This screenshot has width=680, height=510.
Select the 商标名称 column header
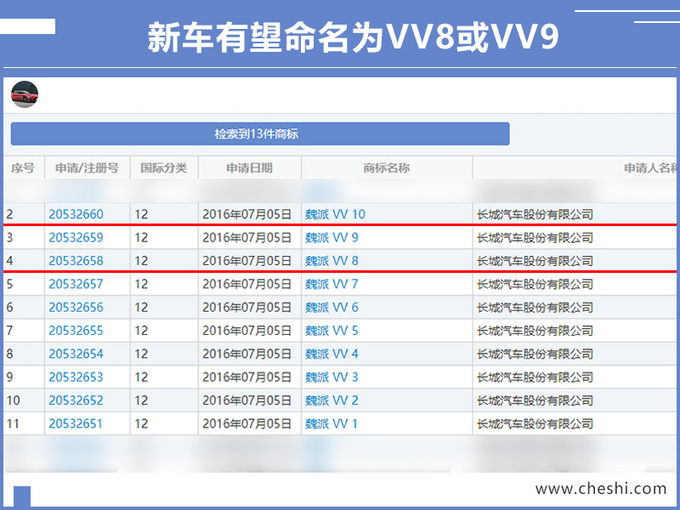386,168
